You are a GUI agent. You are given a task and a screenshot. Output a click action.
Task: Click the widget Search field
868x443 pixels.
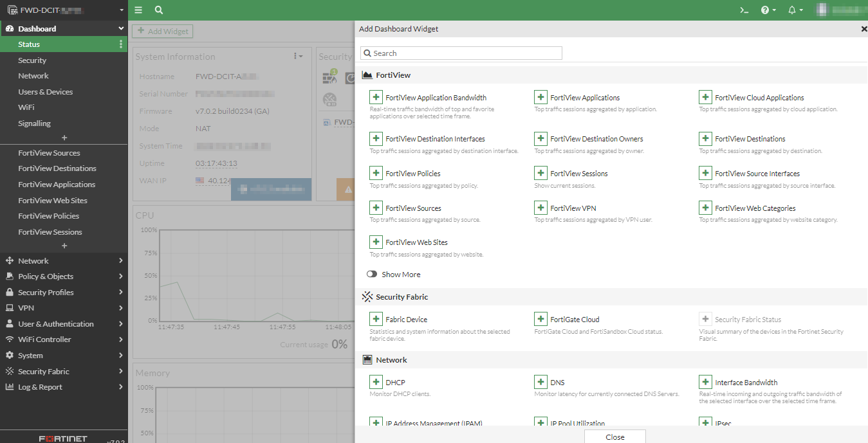coord(461,53)
